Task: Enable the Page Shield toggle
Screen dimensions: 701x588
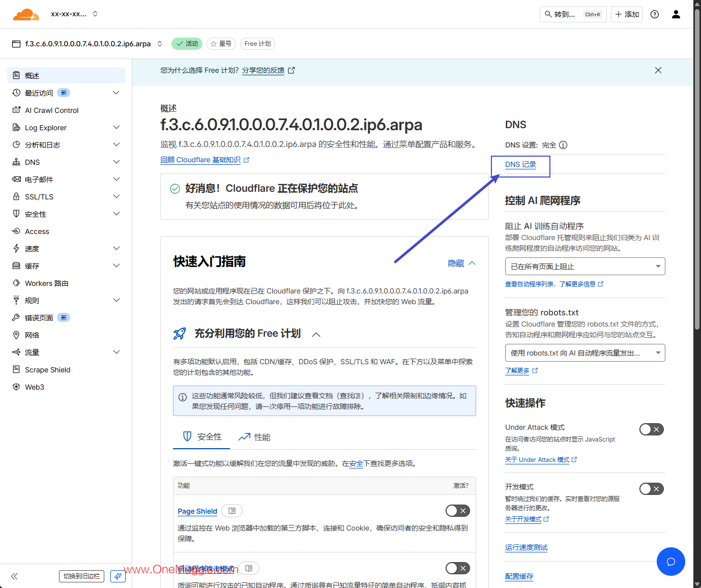Action: pyautogui.click(x=457, y=511)
